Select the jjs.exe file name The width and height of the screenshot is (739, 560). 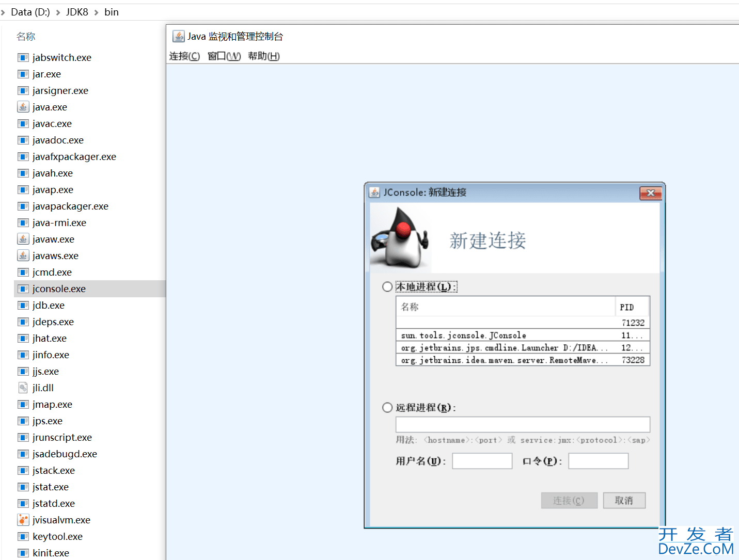[x=45, y=372]
